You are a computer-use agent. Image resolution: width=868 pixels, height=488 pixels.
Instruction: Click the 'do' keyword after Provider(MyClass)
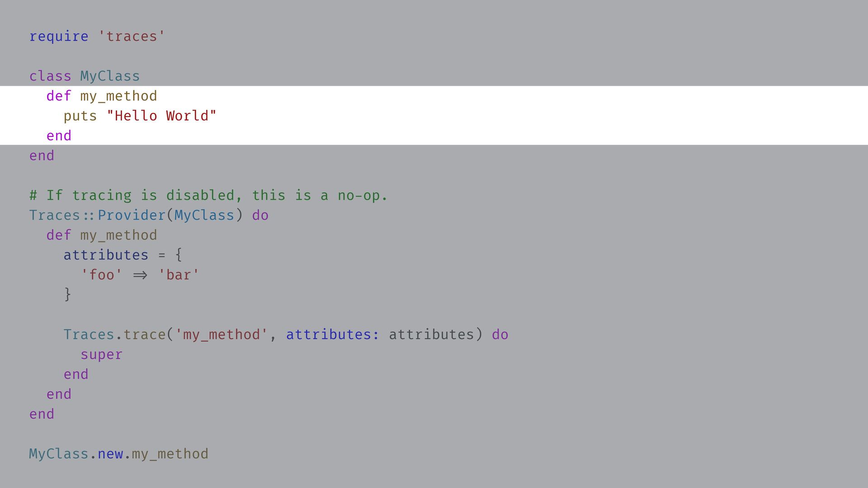[x=260, y=215]
